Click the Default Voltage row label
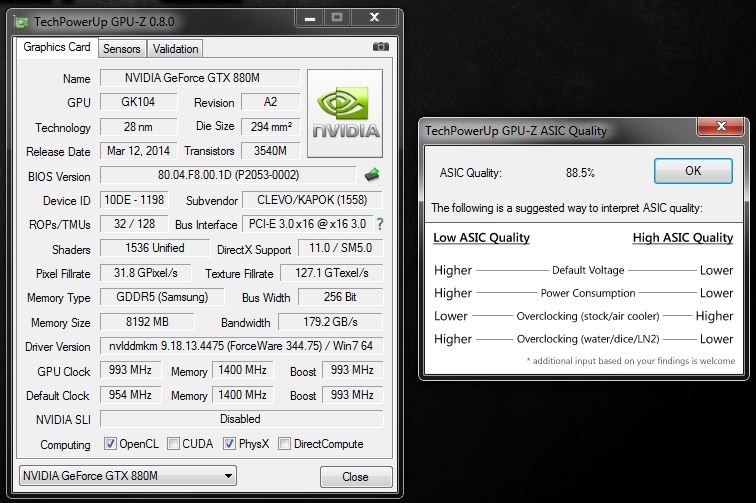 588,270
